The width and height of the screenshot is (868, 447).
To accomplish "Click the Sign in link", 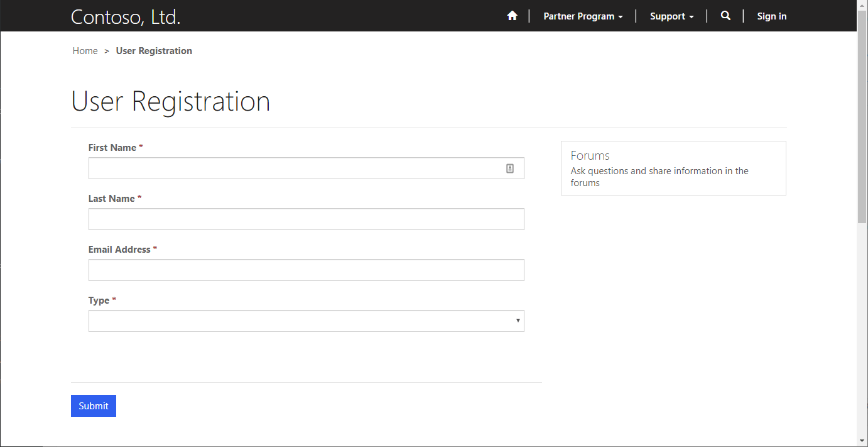I will (772, 16).
